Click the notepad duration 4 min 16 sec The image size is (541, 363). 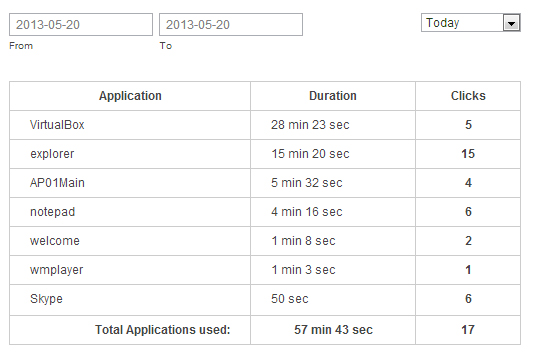click(x=307, y=212)
